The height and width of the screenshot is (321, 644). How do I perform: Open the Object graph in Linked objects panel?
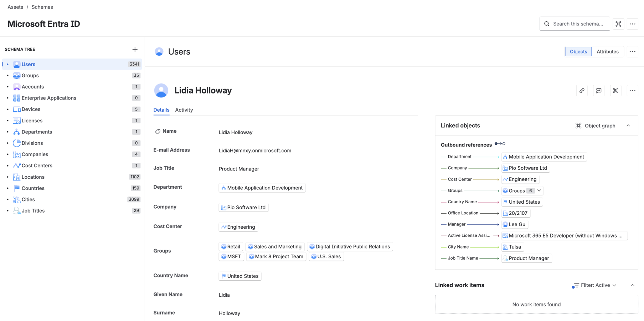point(595,126)
